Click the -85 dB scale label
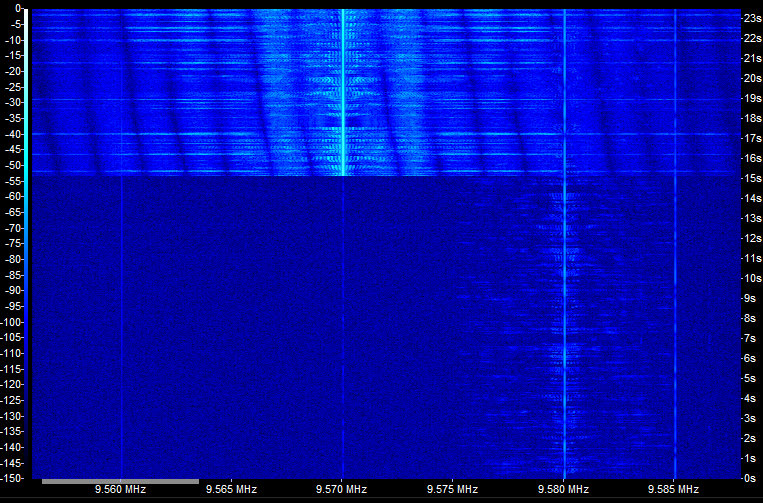The width and height of the screenshot is (763, 503). pos(14,275)
